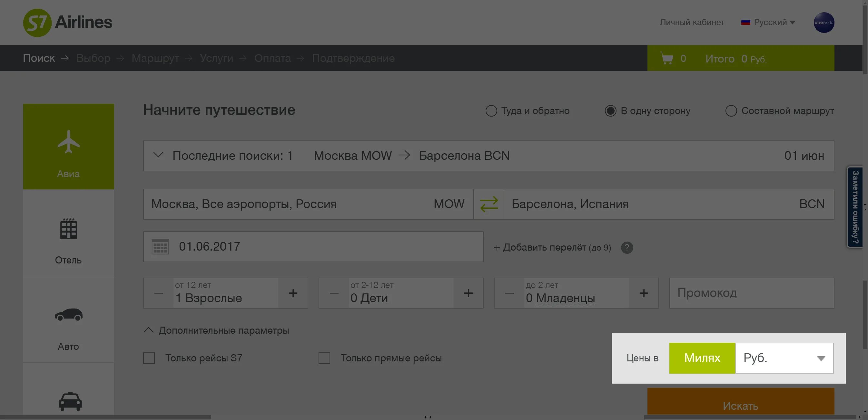Open Личный кабинет link
This screenshot has height=420, width=868.
pyautogui.click(x=692, y=23)
